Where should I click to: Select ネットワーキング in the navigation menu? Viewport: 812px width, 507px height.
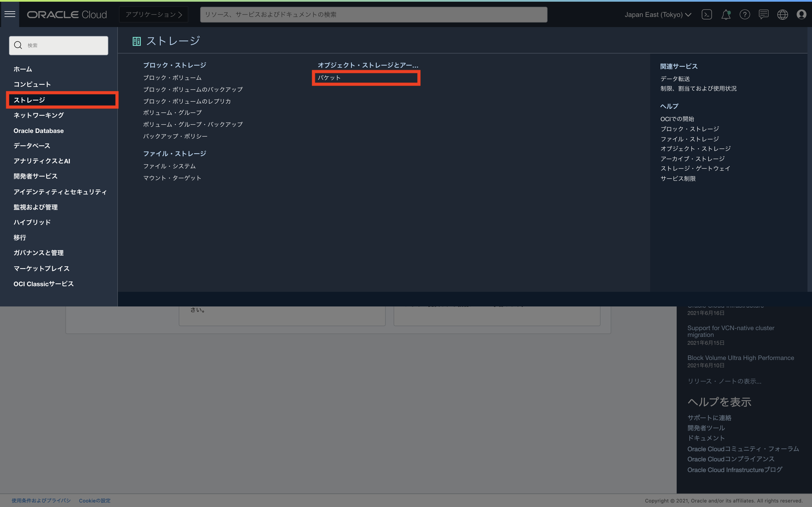click(39, 115)
